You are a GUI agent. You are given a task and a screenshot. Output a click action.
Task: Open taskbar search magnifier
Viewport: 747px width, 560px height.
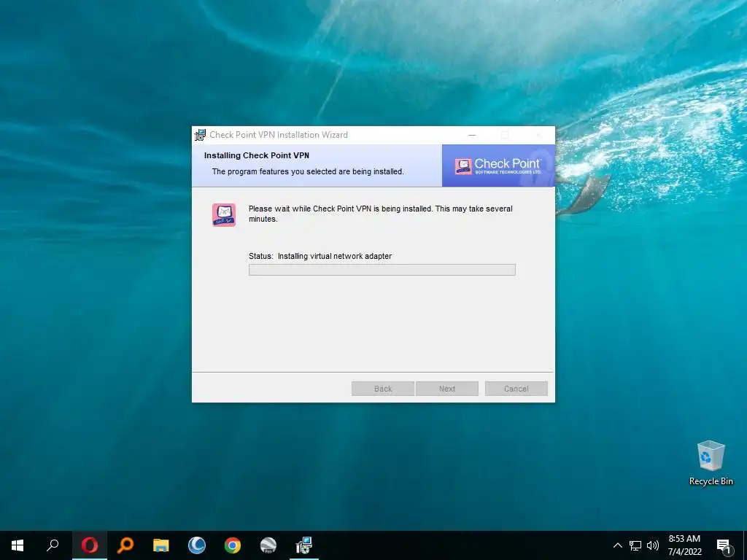[x=53, y=545]
